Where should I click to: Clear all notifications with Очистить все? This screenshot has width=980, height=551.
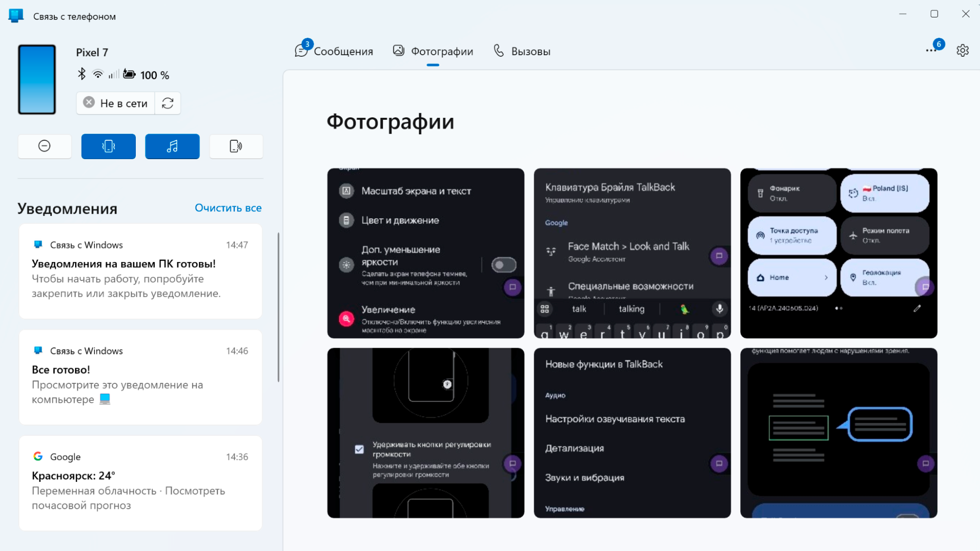coord(228,208)
